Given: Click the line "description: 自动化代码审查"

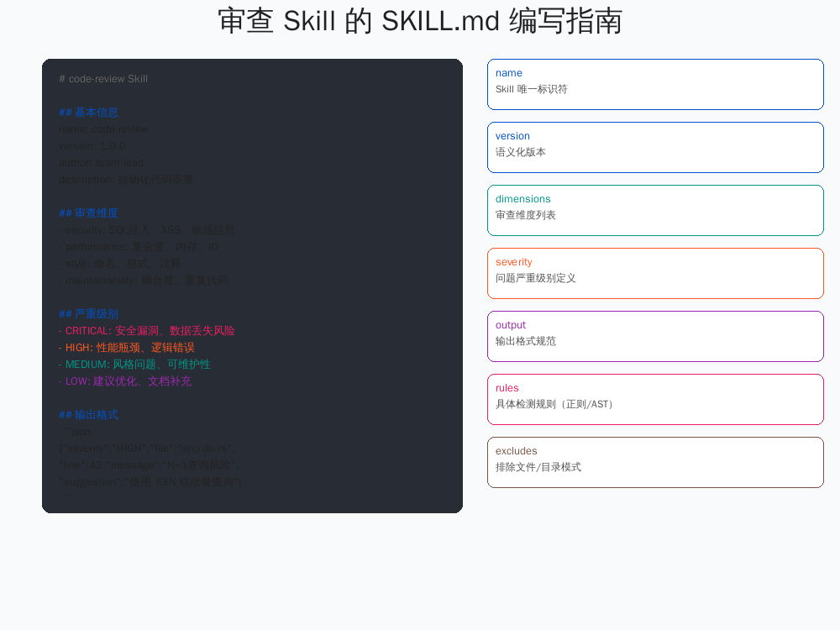Looking at the screenshot, I should coord(126,180).
